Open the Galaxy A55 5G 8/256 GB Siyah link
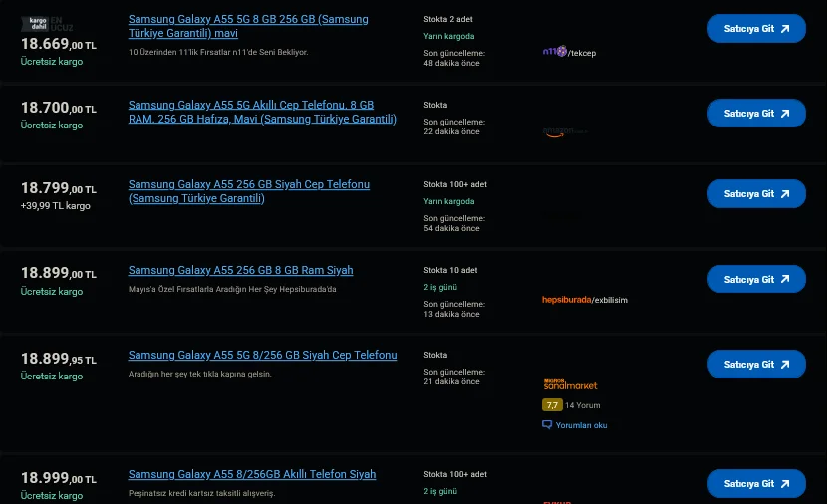The image size is (827, 504). point(263,355)
